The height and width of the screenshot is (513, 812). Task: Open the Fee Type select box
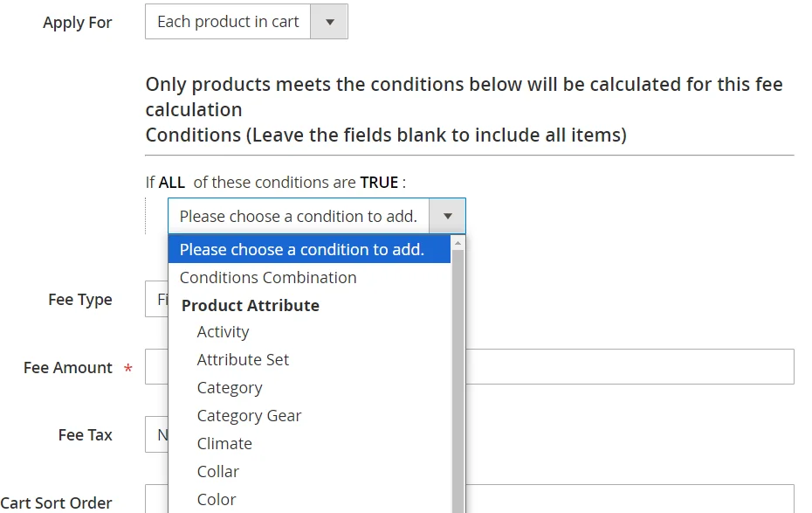tap(156, 299)
